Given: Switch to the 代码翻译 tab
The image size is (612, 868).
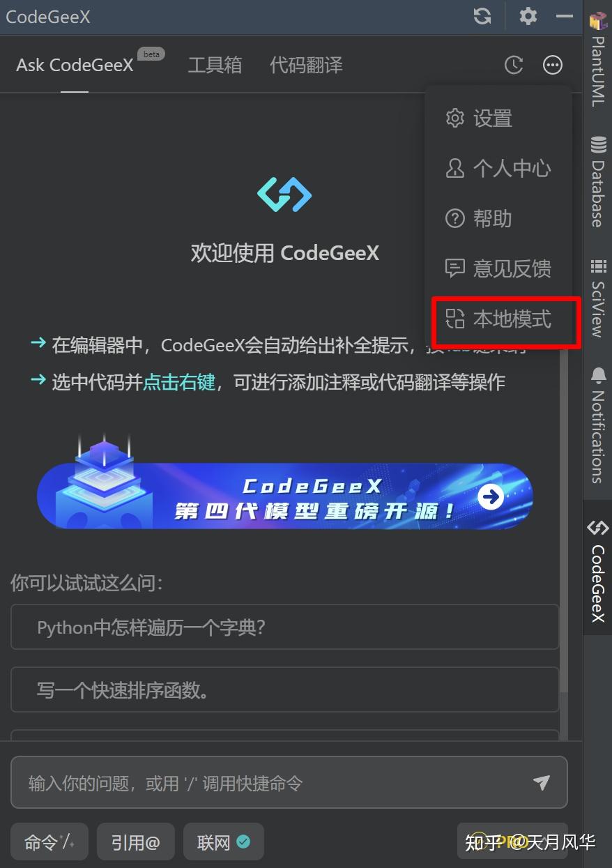Looking at the screenshot, I should point(306,66).
